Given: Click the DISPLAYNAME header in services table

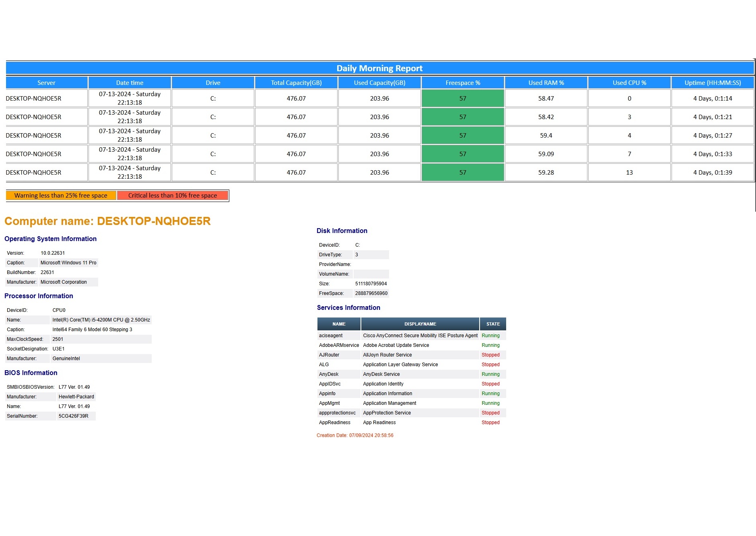Looking at the screenshot, I should [420, 324].
